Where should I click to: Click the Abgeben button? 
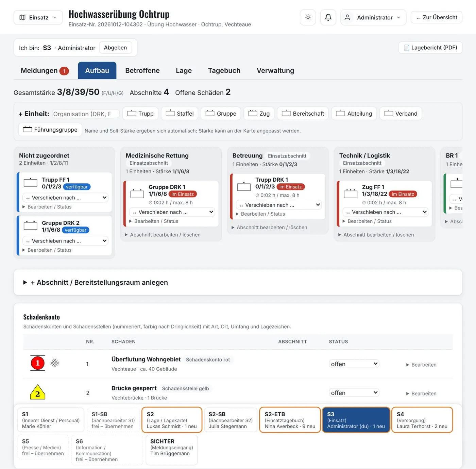(116, 48)
